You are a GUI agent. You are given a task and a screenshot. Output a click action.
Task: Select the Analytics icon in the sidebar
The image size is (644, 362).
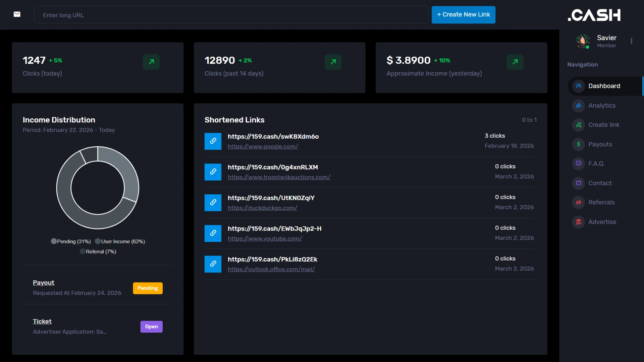tap(579, 106)
